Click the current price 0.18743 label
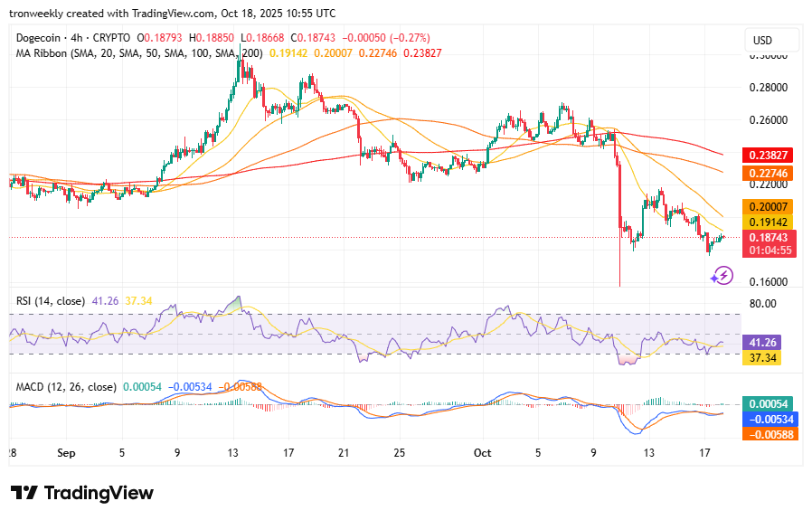 point(767,237)
